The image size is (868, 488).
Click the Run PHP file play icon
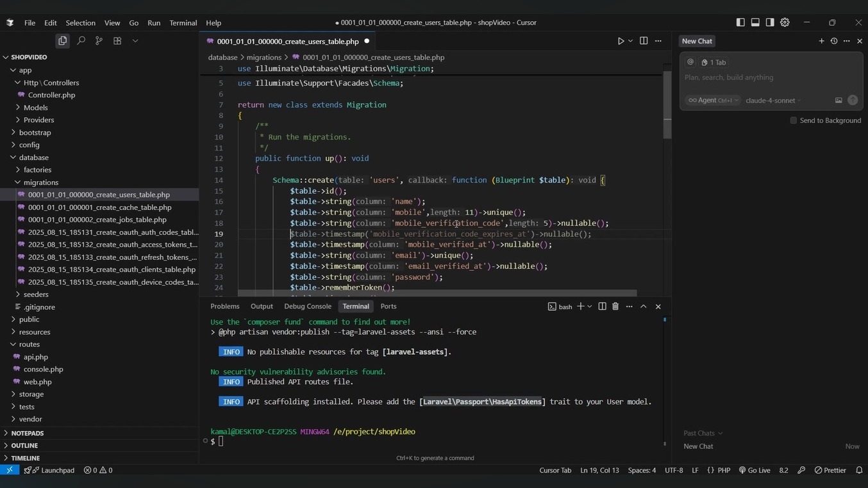coord(620,41)
